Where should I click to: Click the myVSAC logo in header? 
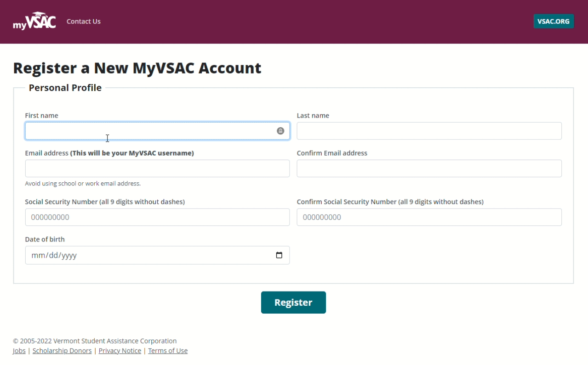coord(34,22)
